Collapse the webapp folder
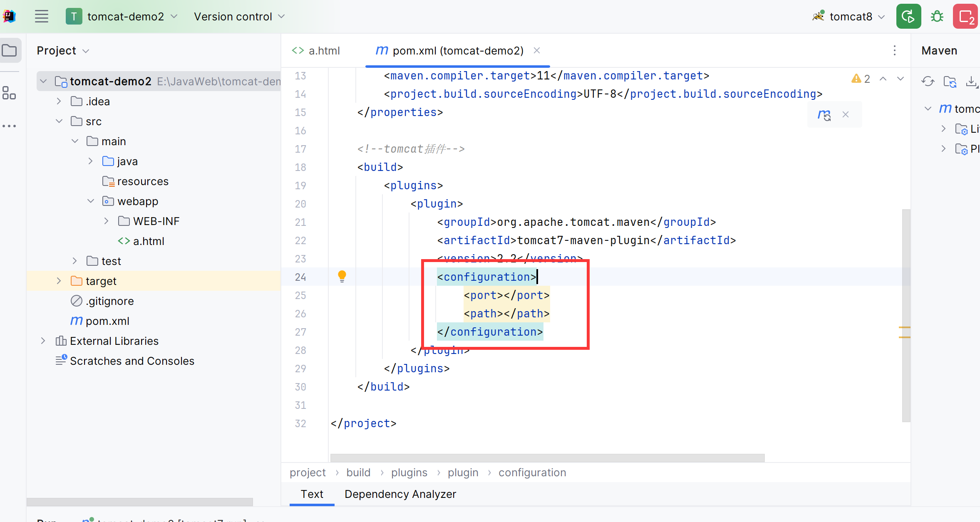Image resolution: width=980 pixels, height=522 pixels. pos(91,201)
